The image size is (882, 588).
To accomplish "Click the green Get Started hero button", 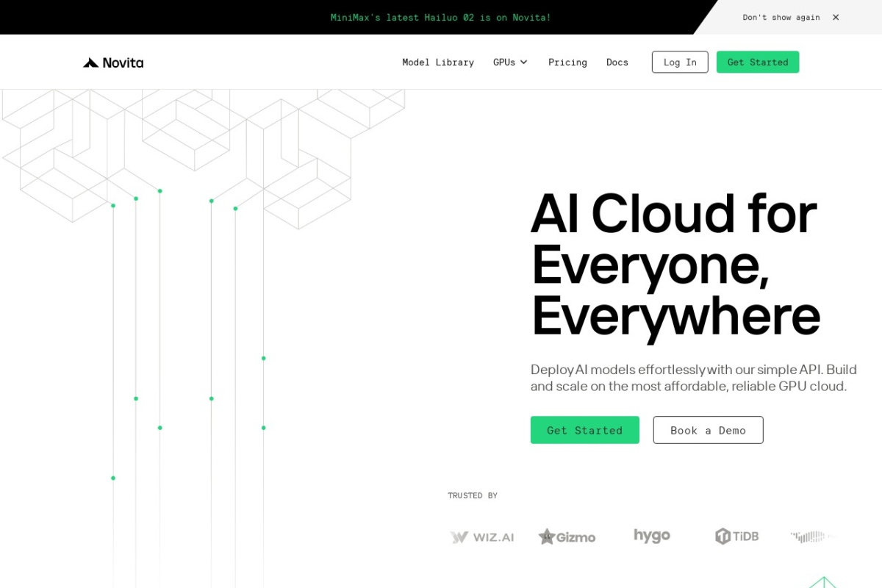I will pos(584,430).
